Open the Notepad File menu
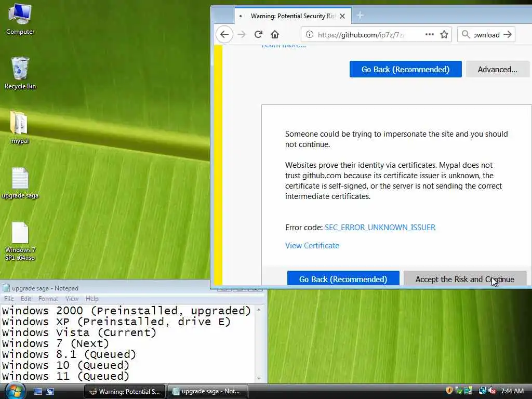 (x=9, y=299)
